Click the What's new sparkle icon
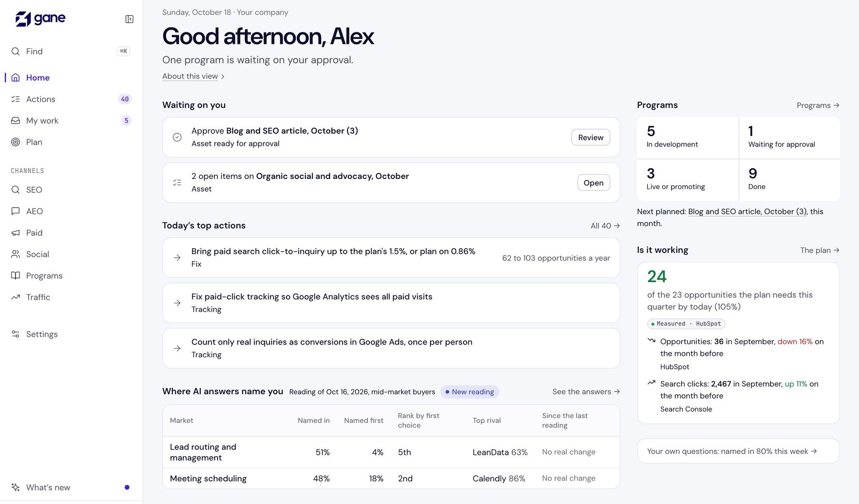The width and height of the screenshot is (859, 504). point(16,487)
